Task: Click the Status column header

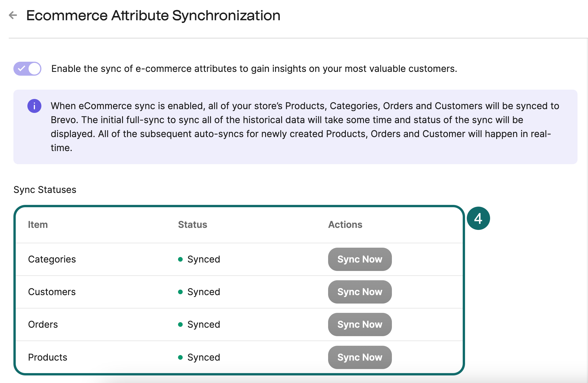Action: pos(193,225)
